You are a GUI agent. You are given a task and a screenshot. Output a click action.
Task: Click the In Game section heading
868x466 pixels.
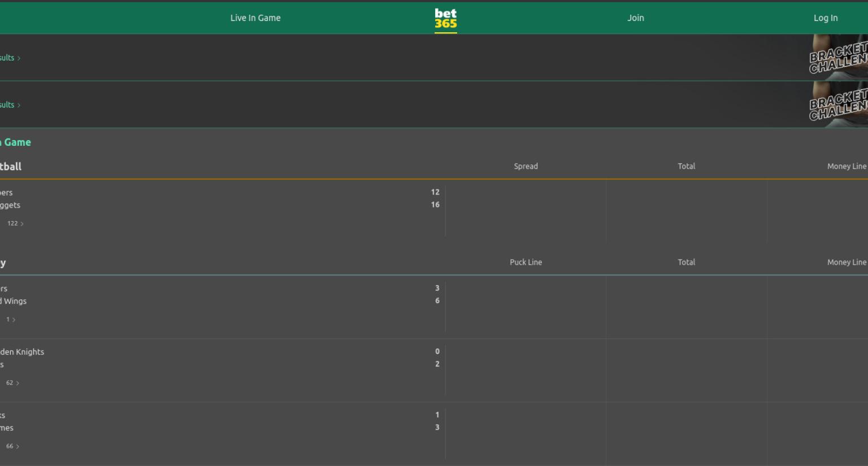click(15, 143)
